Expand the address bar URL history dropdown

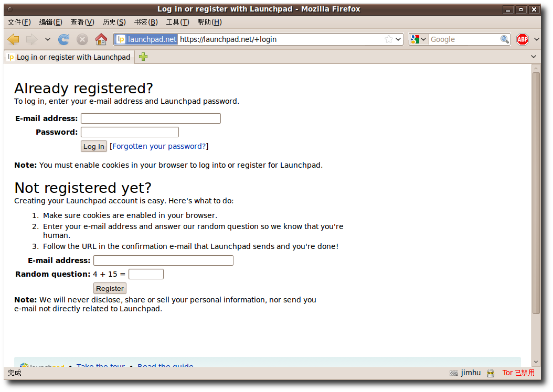[398, 39]
